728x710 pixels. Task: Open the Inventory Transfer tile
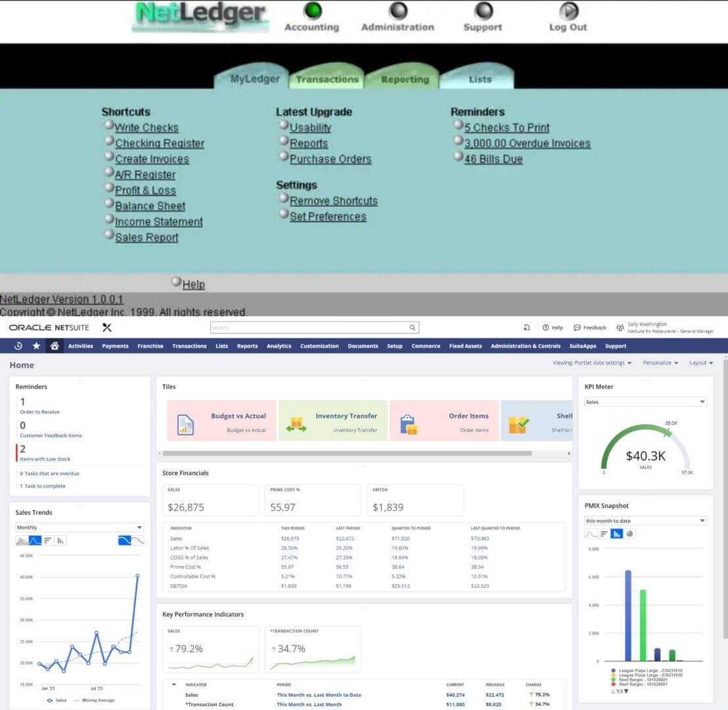tap(333, 421)
